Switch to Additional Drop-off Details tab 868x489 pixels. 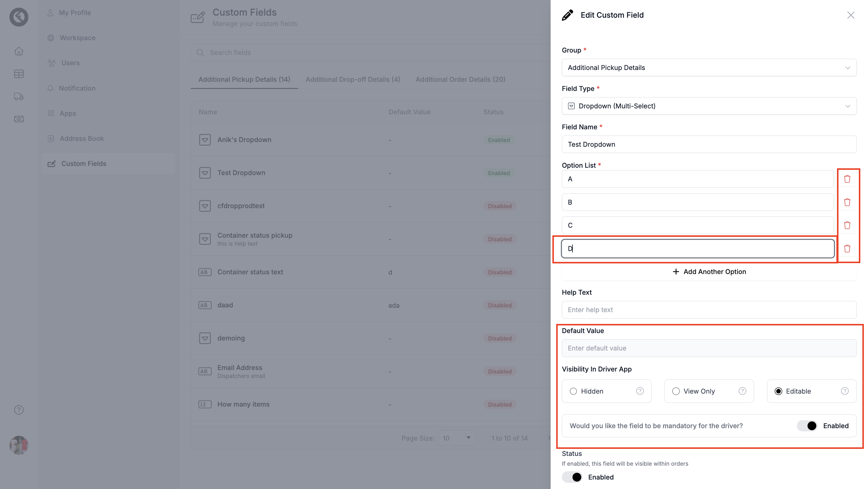click(353, 79)
